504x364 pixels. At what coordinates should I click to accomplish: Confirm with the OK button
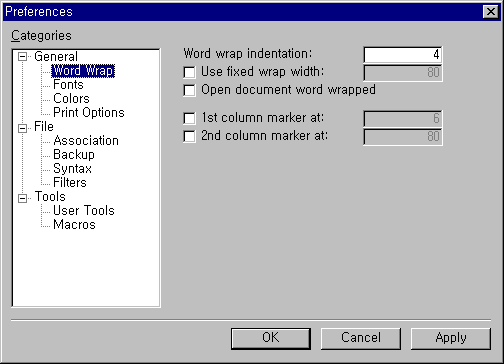271,339
